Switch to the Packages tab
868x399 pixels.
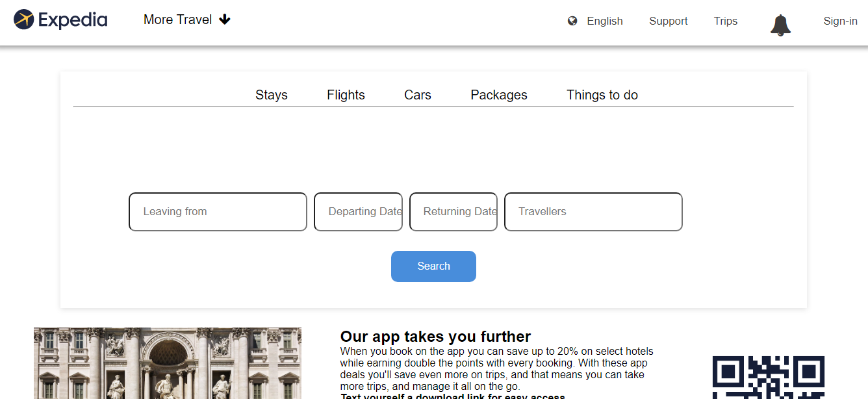(x=499, y=95)
